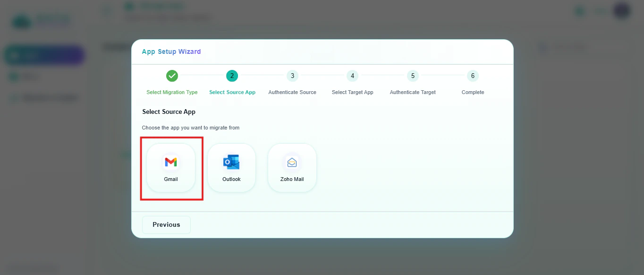This screenshot has width=644, height=275.
Task: Click the bold Select Source App heading
Action: (x=169, y=112)
